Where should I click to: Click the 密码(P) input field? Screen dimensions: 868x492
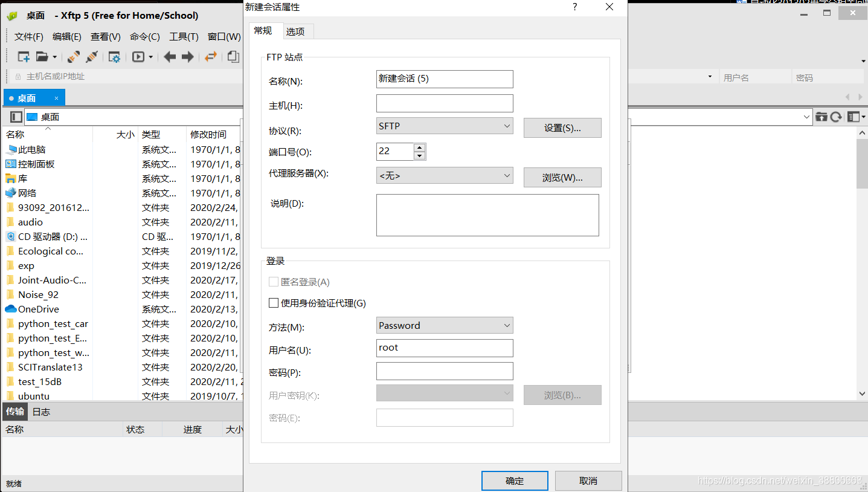click(x=445, y=371)
